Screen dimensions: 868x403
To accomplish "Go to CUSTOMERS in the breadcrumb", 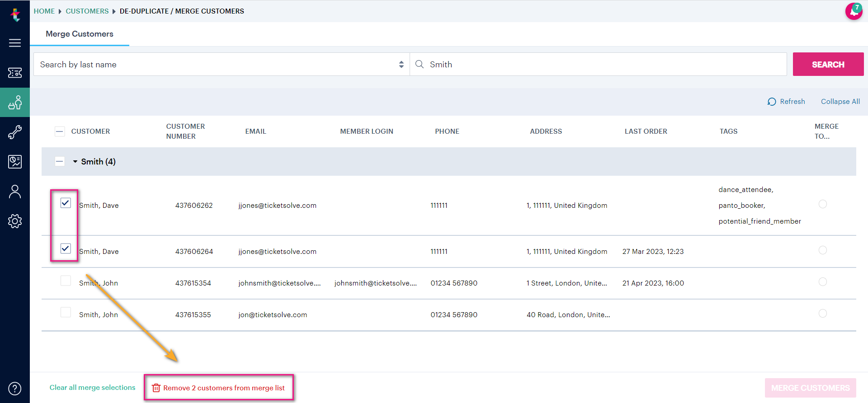I will pyautogui.click(x=87, y=11).
